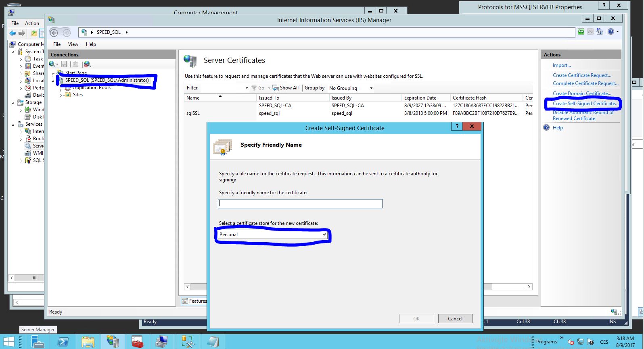Click the up-one-level folder icon in Connections
The height and width of the screenshot is (349, 644).
75,64
